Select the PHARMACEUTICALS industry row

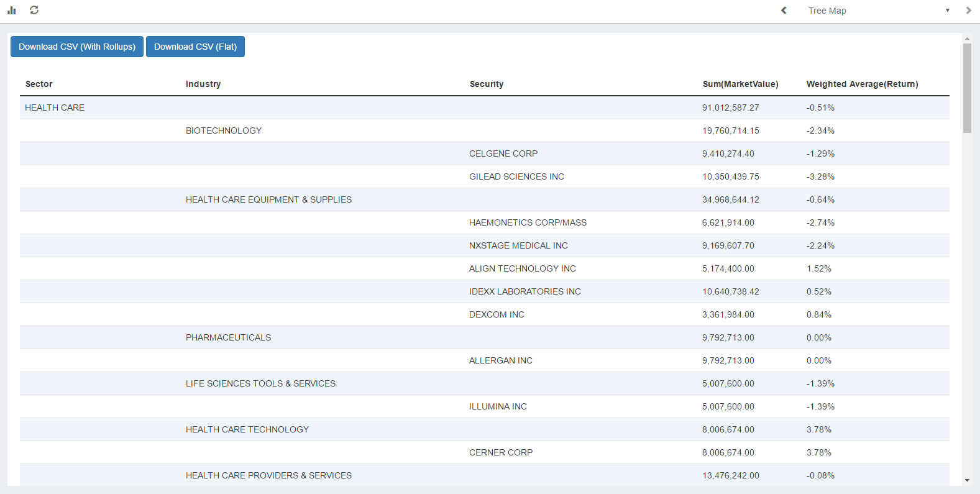click(485, 337)
